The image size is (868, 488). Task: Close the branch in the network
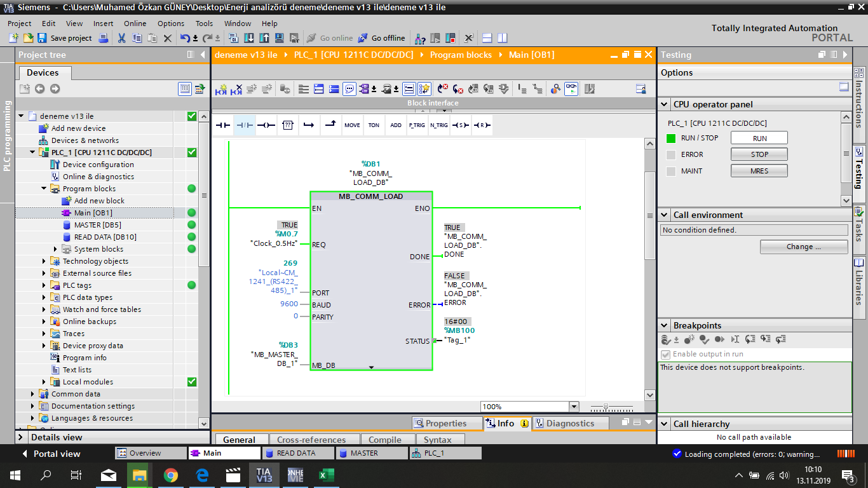(330, 125)
